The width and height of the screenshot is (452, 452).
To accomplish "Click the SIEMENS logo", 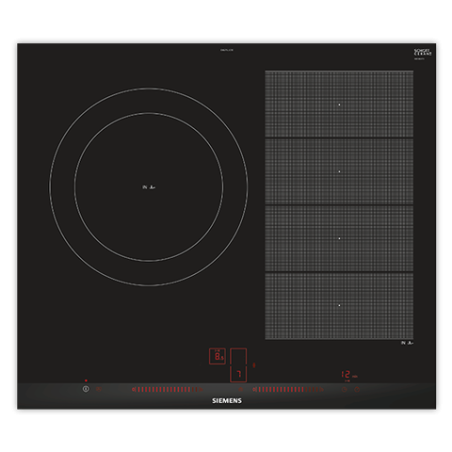I will click(x=227, y=401).
